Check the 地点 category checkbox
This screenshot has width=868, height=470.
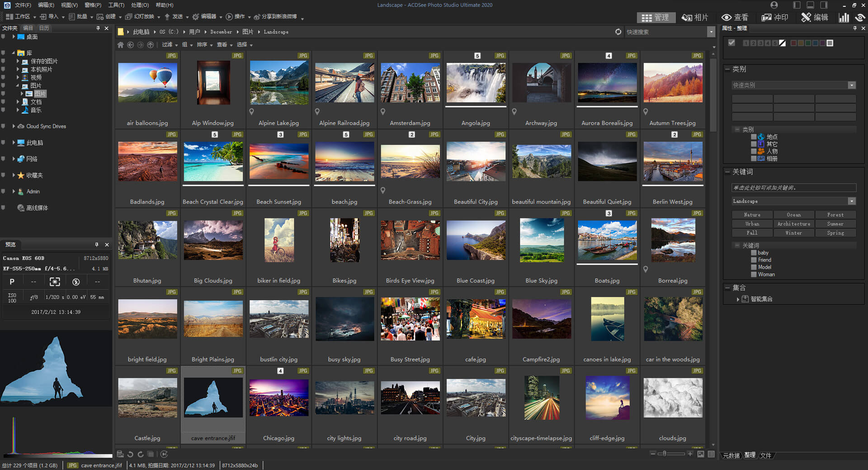[754, 137]
